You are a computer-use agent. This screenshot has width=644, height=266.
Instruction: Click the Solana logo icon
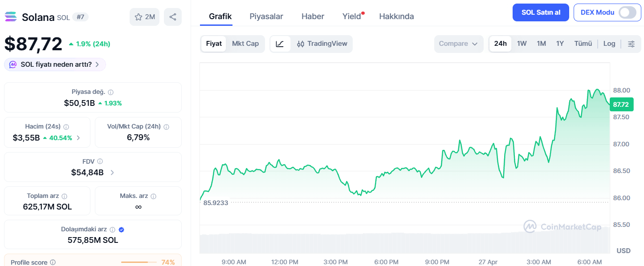11,17
